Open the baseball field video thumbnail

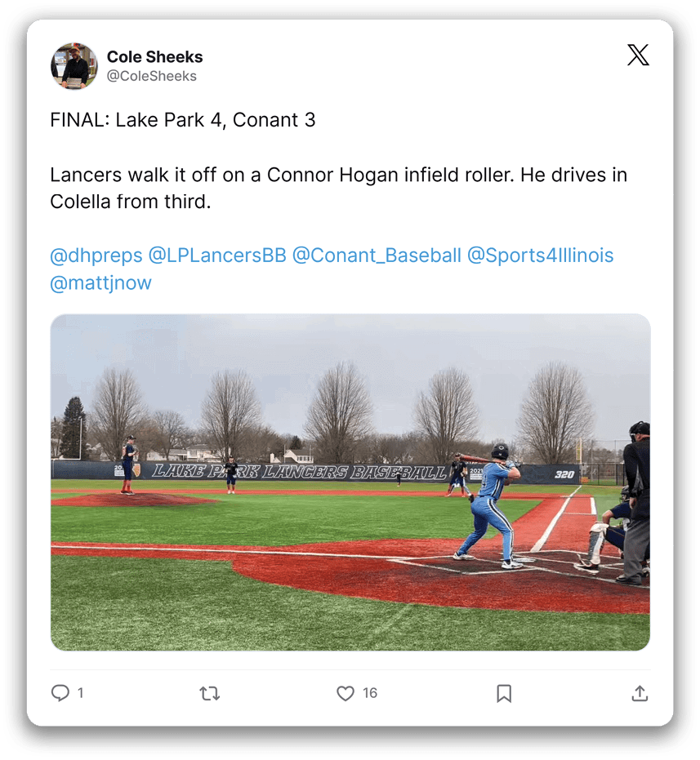(x=350, y=482)
